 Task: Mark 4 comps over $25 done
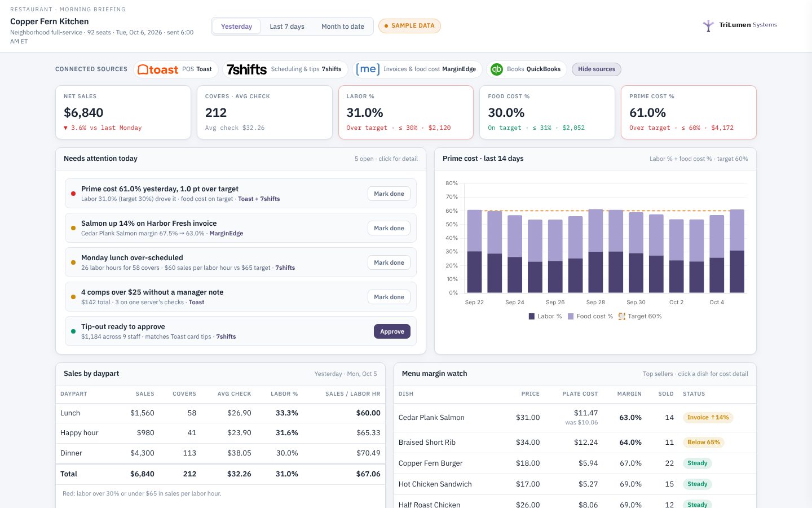pos(389,297)
